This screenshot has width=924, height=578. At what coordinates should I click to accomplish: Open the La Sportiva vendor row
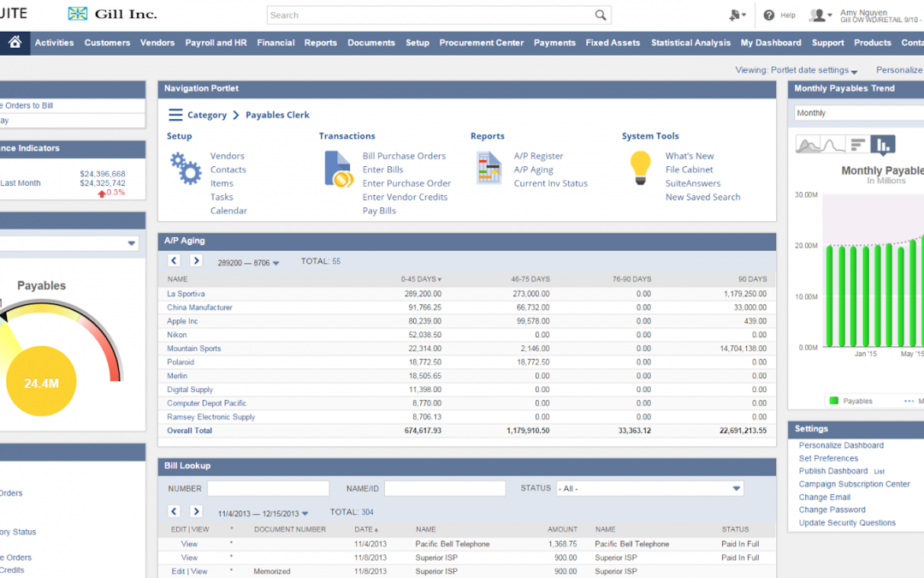coord(186,294)
